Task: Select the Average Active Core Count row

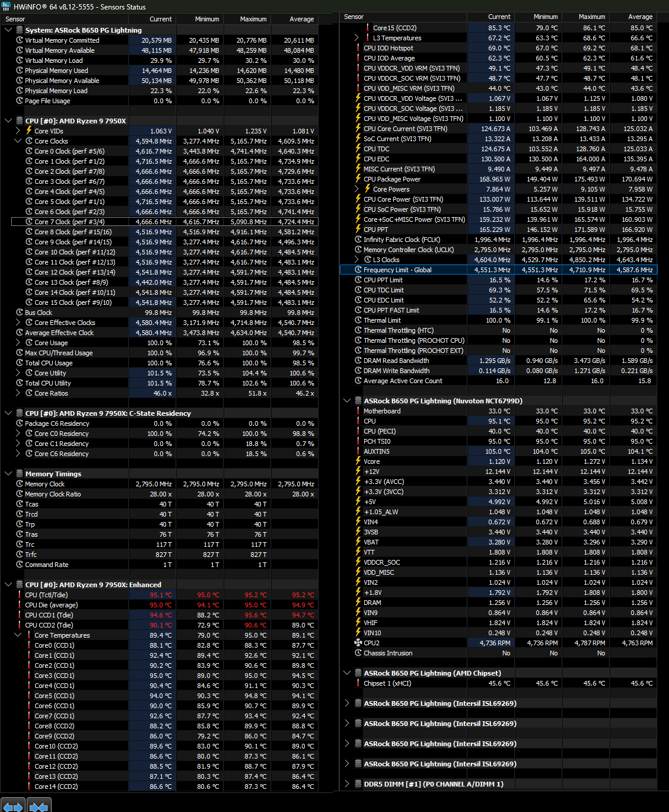Action: pos(498,381)
